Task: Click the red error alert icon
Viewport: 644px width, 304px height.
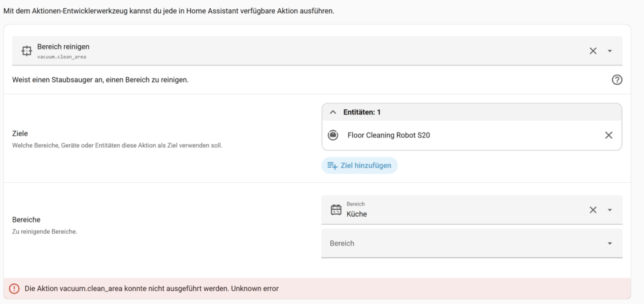Action: (x=14, y=289)
